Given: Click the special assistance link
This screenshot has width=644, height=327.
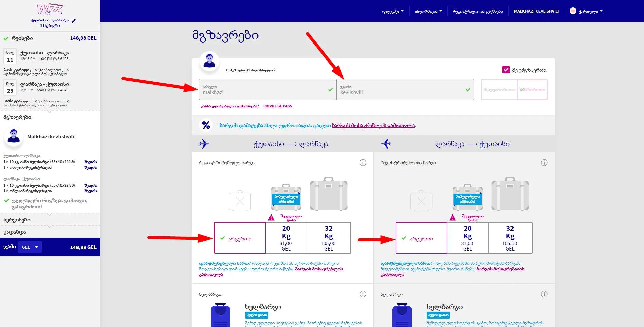Looking at the screenshot, I should 230,106.
